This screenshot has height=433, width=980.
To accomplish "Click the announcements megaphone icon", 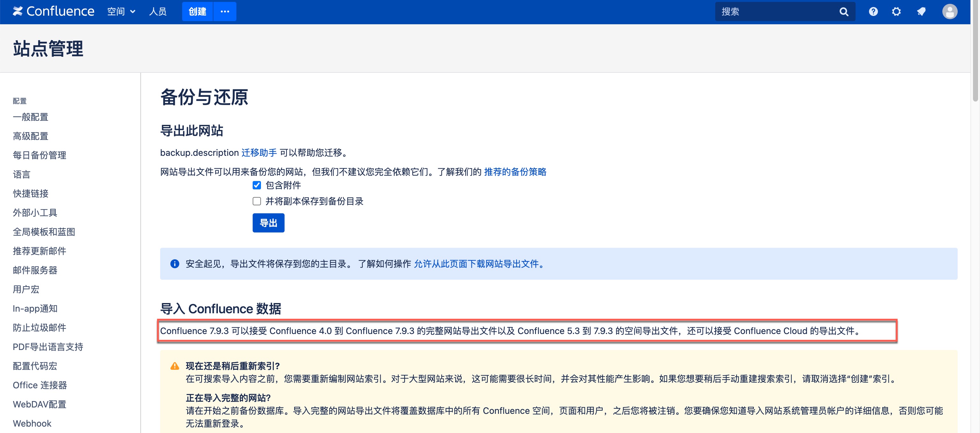I will tap(921, 11).
